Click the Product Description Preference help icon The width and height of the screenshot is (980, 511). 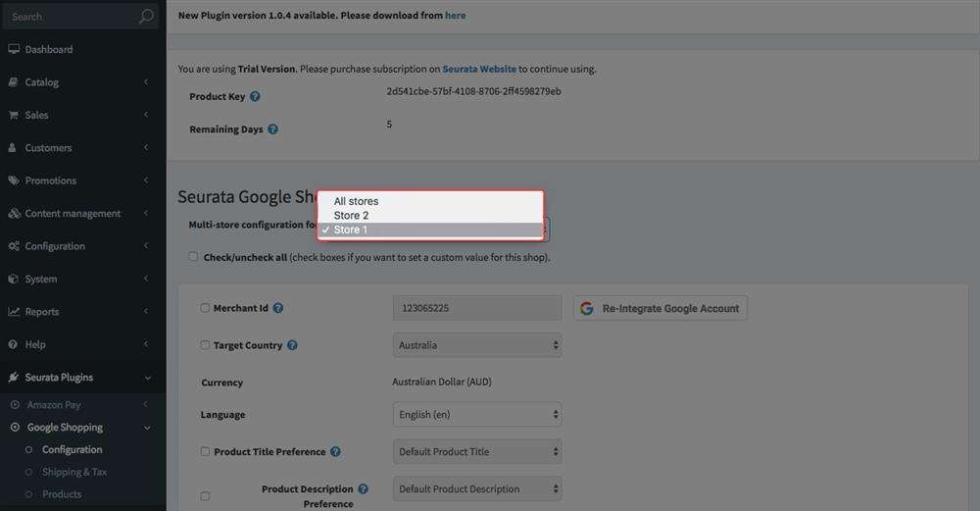364,489
